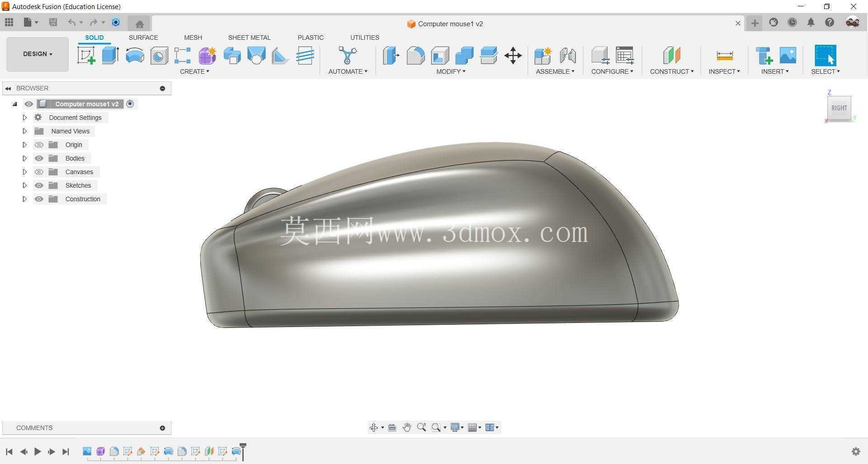Toggle visibility of Sketches folder
Viewport: 868px width, 464px height.
(39, 185)
